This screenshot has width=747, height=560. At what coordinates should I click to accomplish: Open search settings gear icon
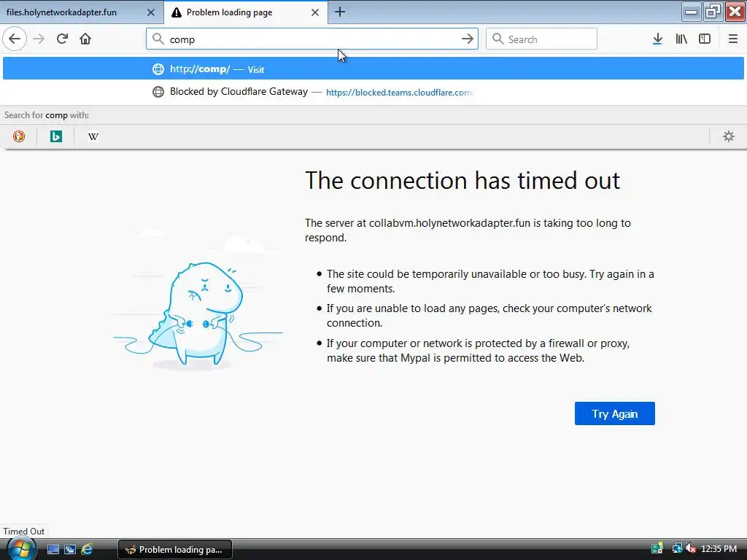[729, 136]
